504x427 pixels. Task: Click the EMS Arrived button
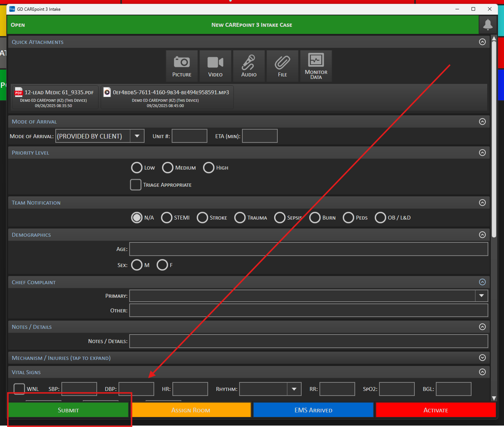point(313,410)
